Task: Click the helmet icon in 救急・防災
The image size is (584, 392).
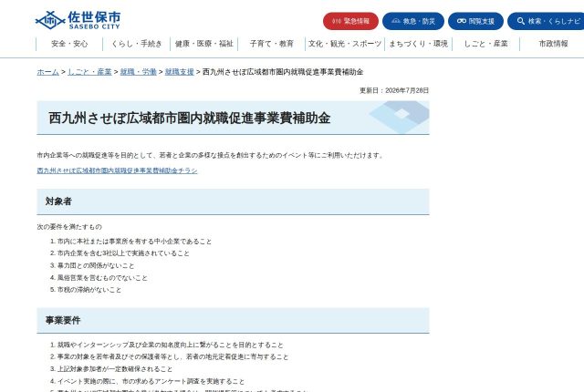Action: click(396, 21)
